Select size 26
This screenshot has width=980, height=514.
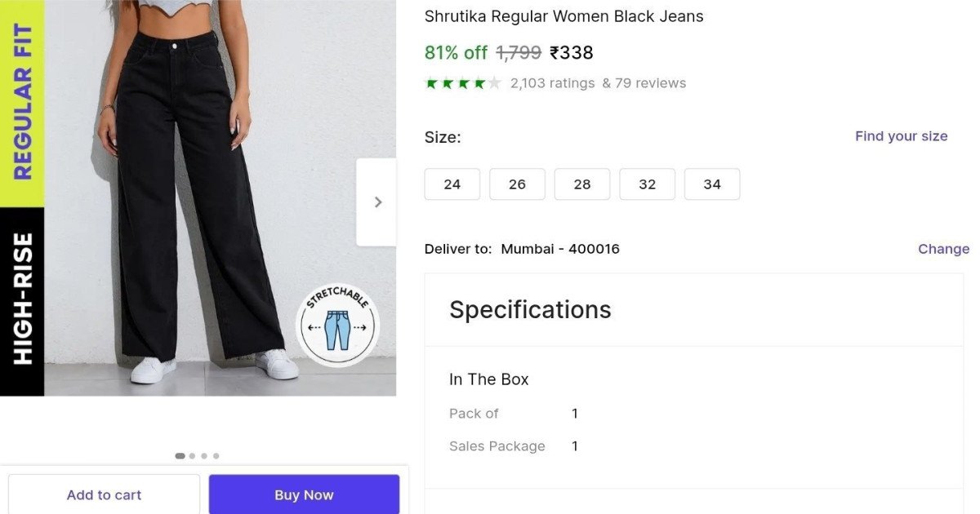point(517,184)
